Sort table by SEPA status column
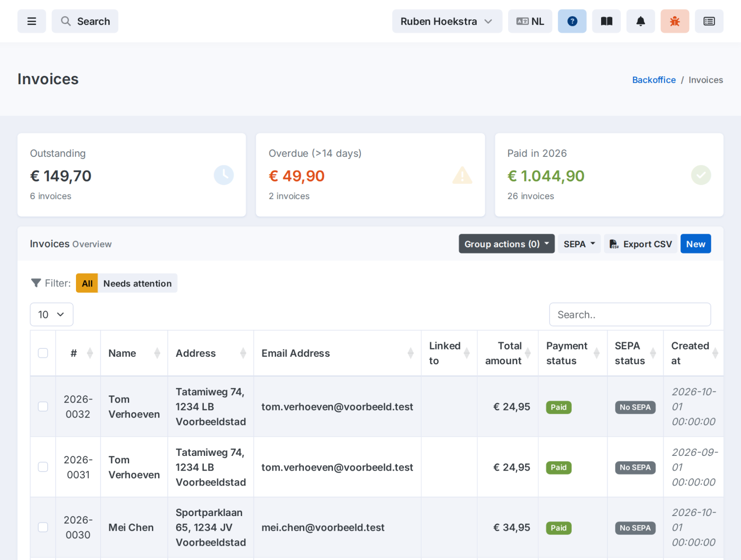The image size is (741, 560). tap(635, 353)
